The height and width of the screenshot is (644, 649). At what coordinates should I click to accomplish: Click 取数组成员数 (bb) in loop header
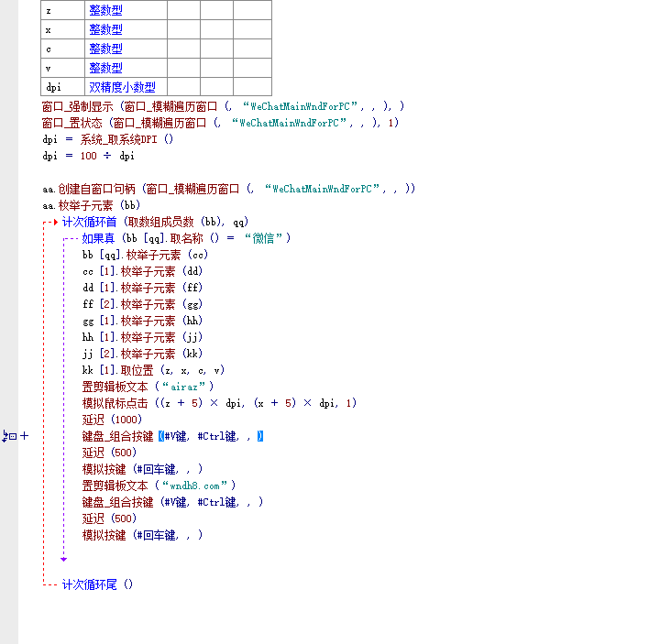coord(174,222)
